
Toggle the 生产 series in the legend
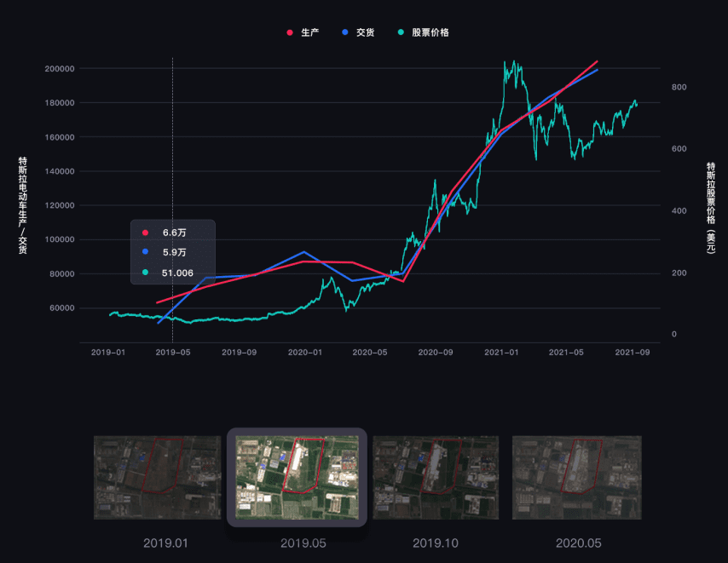coord(303,32)
